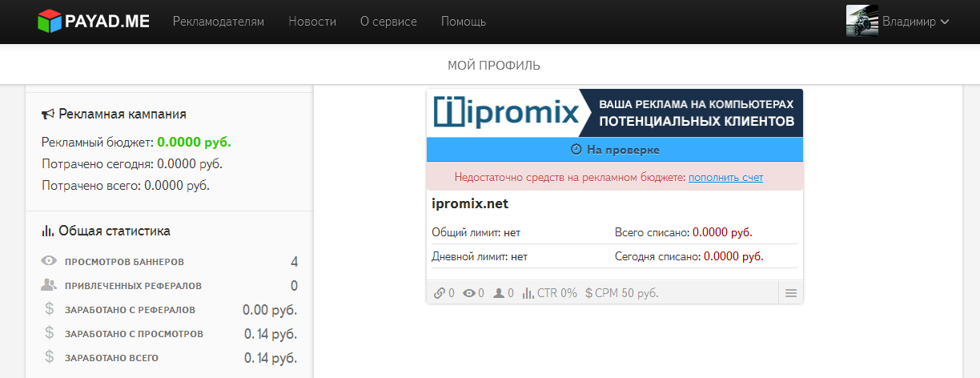Click the Дневной лимит: нет field

480,257
